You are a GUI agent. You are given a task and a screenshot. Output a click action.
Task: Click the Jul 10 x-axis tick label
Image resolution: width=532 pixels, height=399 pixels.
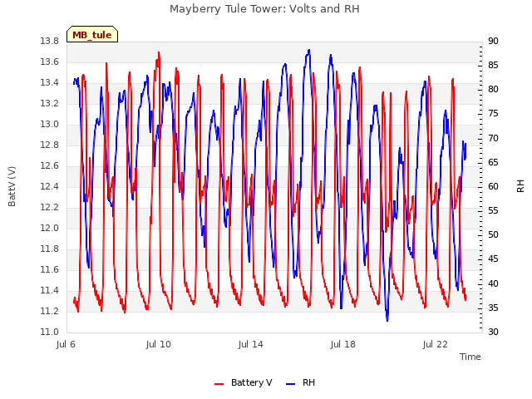pyautogui.click(x=159, y=344)
